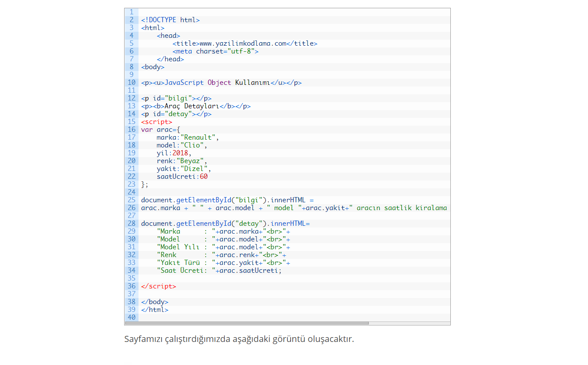Click the <p id="detay"> line
Viewport: 588px width, 365px height.
(176, 114)
